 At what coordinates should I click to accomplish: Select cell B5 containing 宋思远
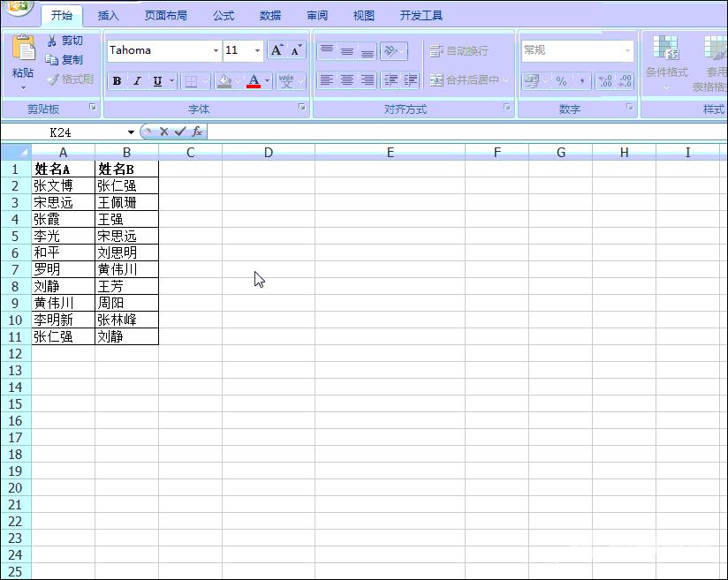126,237
